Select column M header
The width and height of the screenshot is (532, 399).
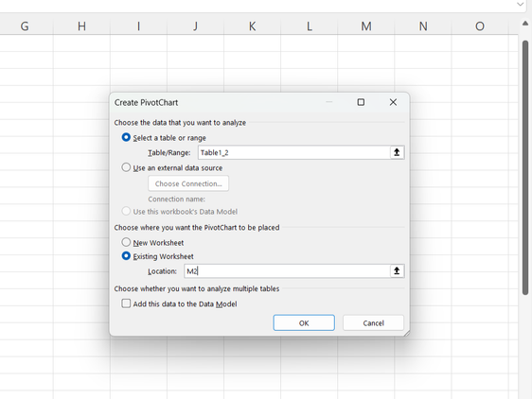tap(366, 26)
